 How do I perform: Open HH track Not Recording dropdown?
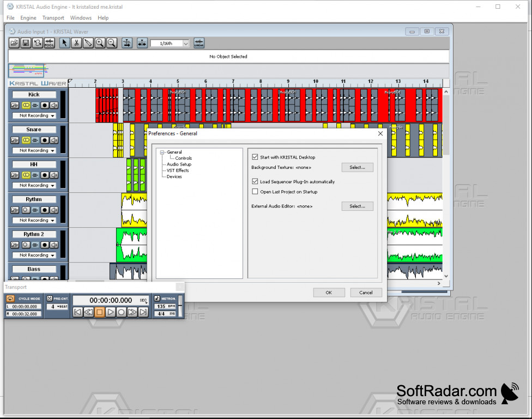[x=34, y=186]
